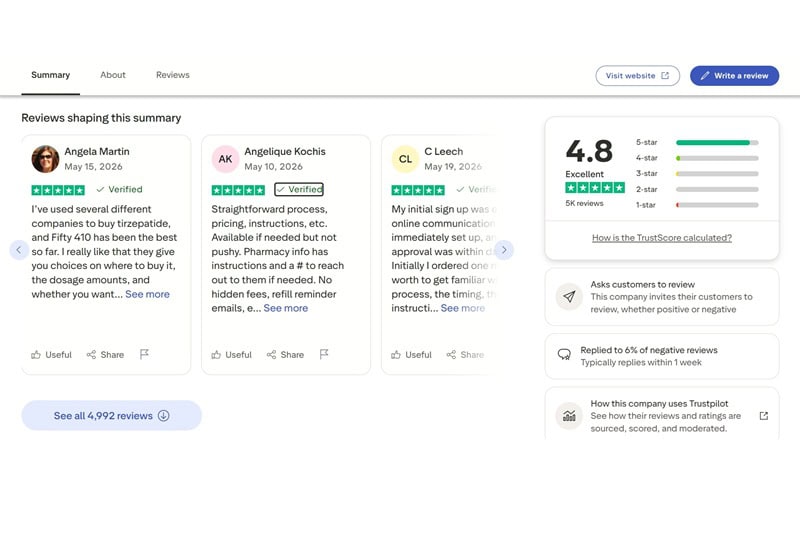The width and height of the screenshot is (800, 533).
Task: Click the five-star rating on Angela Martin's review
Action: (x=58, y=190)
